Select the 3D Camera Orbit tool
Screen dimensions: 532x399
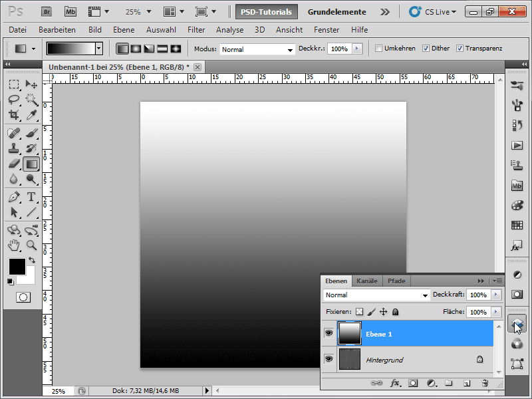(x=31, y=230)
